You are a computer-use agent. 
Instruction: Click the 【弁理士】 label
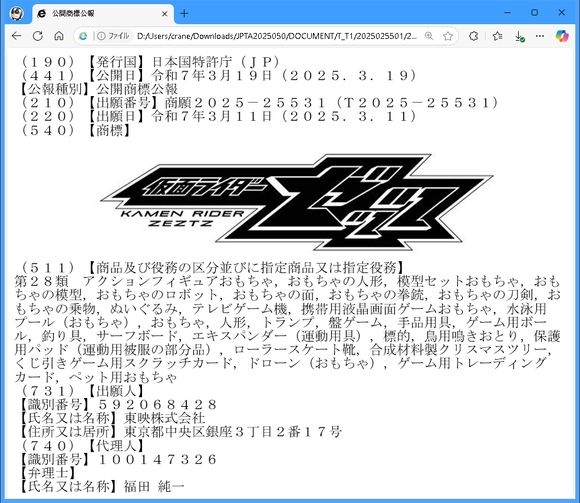click(x=48, y=473)
